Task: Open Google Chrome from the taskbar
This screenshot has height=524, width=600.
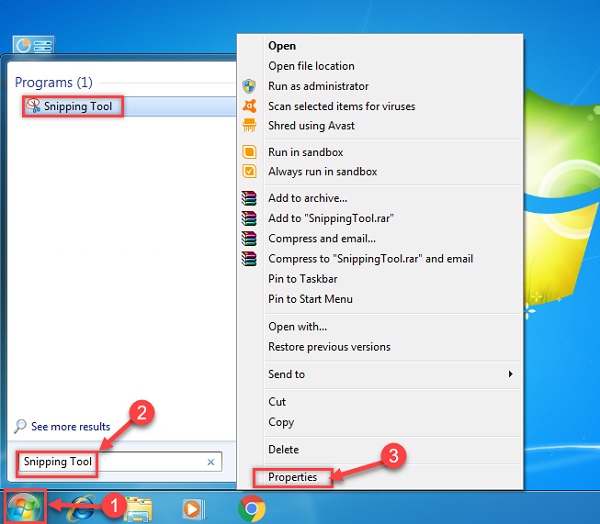Action: tap(252, 509)
